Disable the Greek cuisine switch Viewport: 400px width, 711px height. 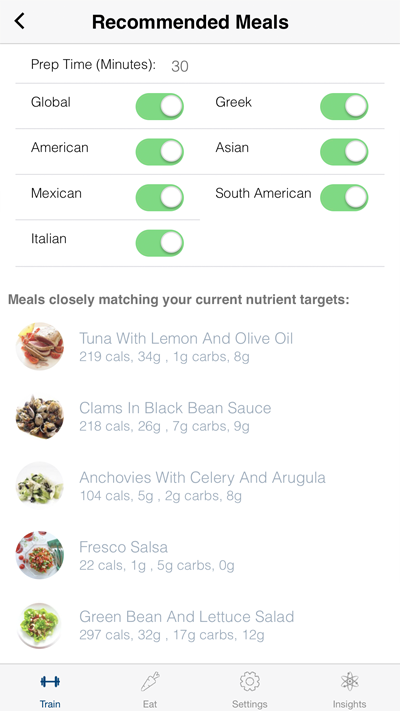pos(344,107)
